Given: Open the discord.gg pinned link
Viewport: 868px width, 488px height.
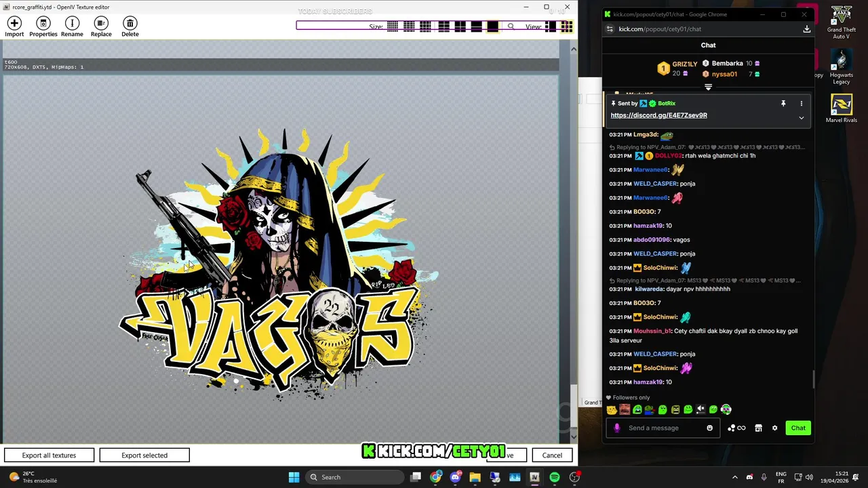Looking at the screenshot, I should tap(658, 115).
